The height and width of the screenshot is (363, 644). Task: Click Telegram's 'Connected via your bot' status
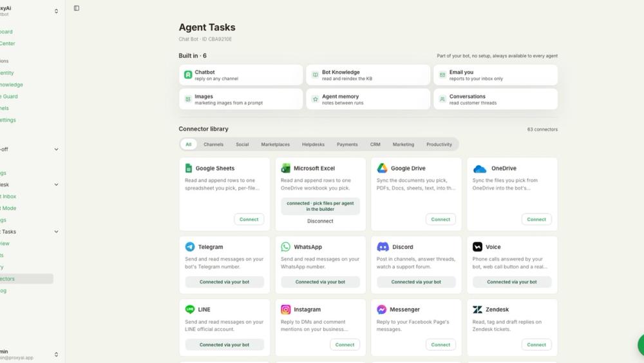click(224, 282)
